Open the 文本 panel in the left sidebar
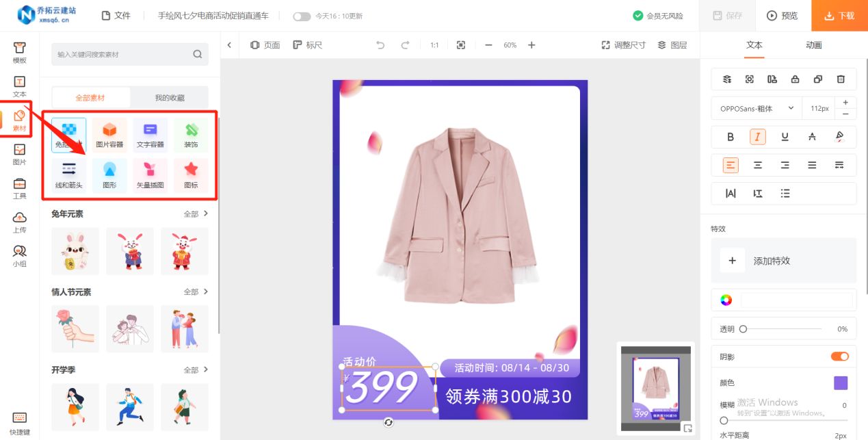This screenshot has height=440, width=868. 19,83
